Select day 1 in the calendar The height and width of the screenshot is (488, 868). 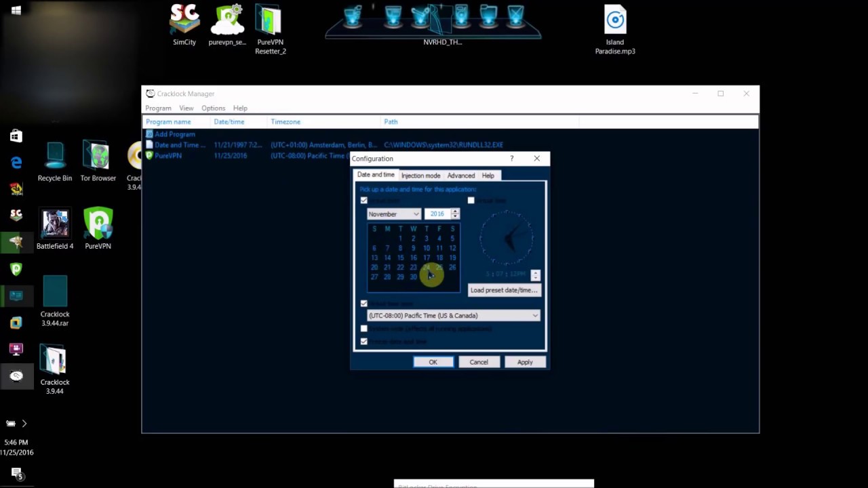tap(400, 239)
